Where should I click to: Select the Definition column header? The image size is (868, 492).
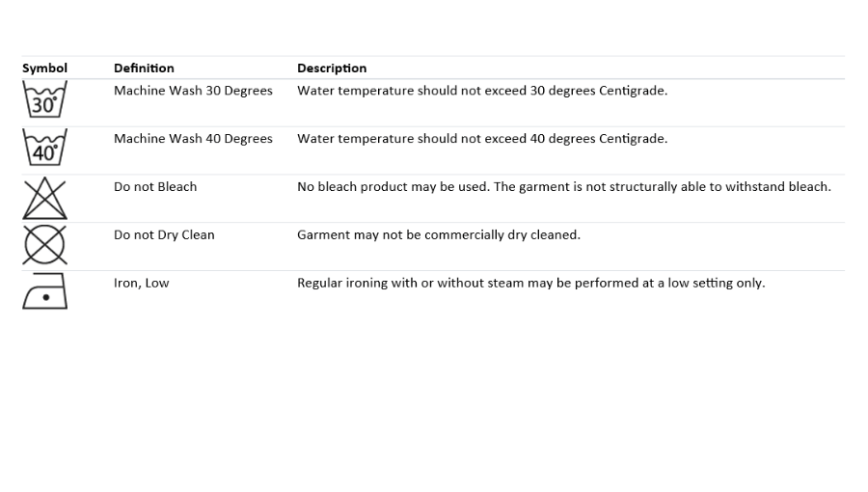[x=144, y=68]
